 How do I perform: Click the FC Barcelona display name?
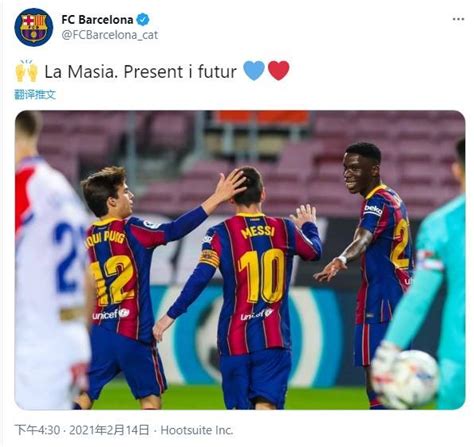(97, 20)
